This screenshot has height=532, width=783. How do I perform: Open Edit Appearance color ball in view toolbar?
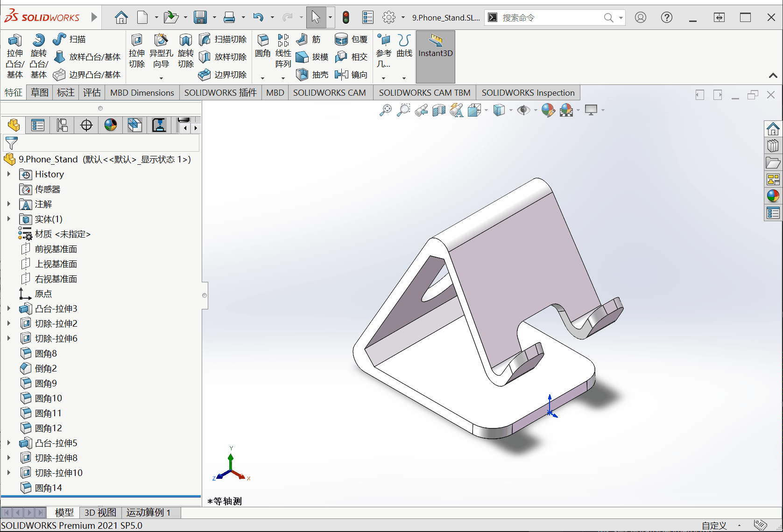point(548,110)
